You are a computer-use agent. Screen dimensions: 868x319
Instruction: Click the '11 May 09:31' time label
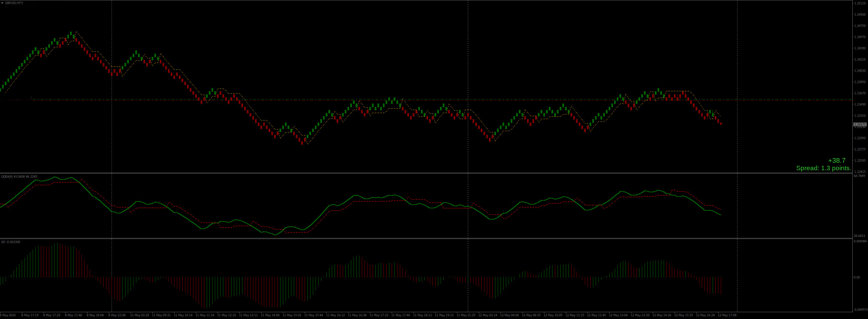[x=161, y=315]
